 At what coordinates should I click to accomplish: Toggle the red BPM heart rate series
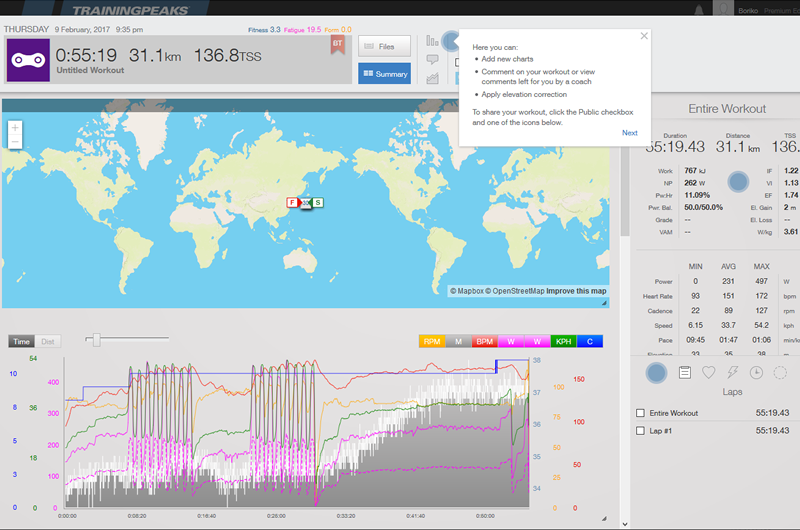485,341
